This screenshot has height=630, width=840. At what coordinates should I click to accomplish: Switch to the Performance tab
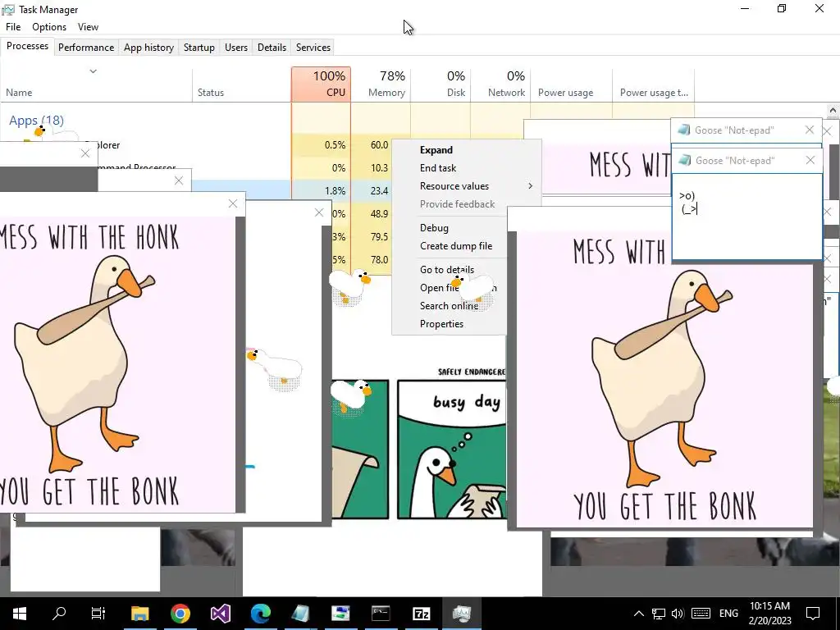tap(86, 47)
